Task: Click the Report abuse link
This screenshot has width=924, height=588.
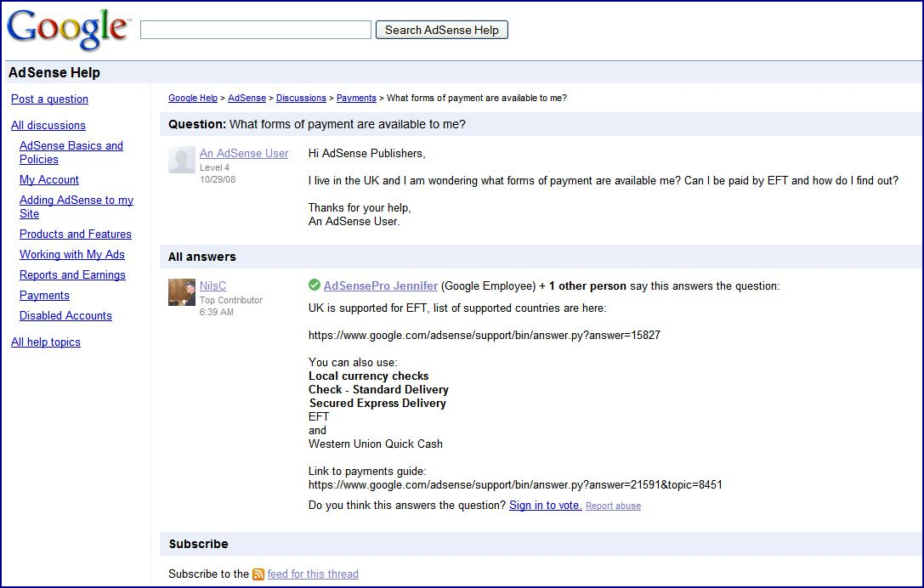Action: coord(614,506)
